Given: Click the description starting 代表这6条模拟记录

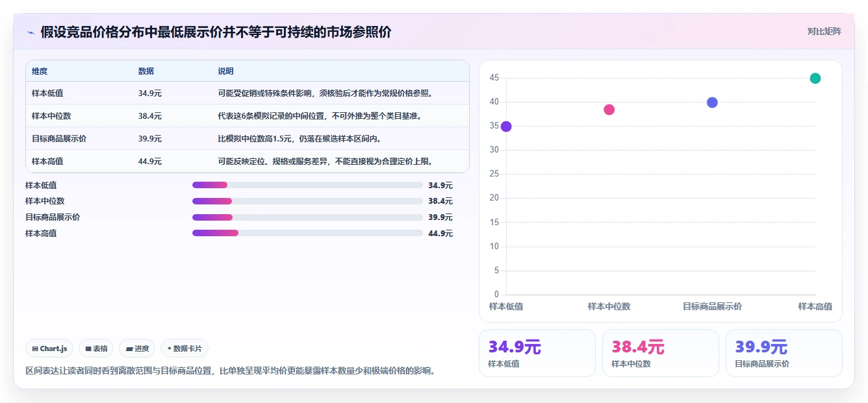Looking at the screenshot, I should pos(320,116).
